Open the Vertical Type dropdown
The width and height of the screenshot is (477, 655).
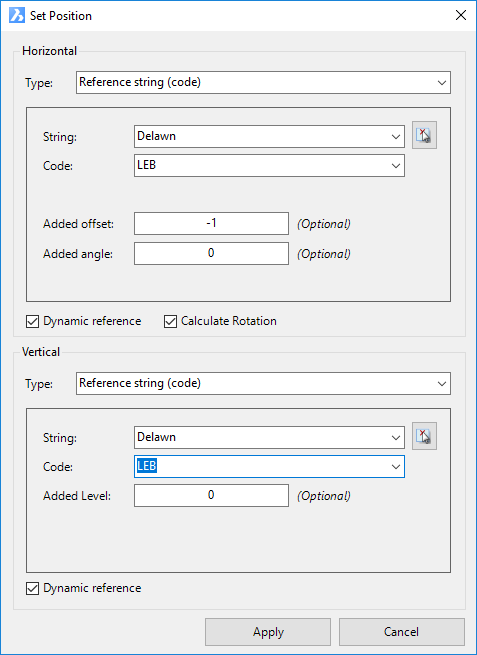coord(263,383)
